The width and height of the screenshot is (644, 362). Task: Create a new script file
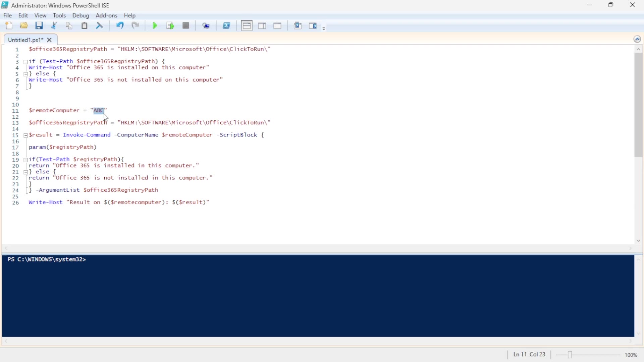coord(9,25)
